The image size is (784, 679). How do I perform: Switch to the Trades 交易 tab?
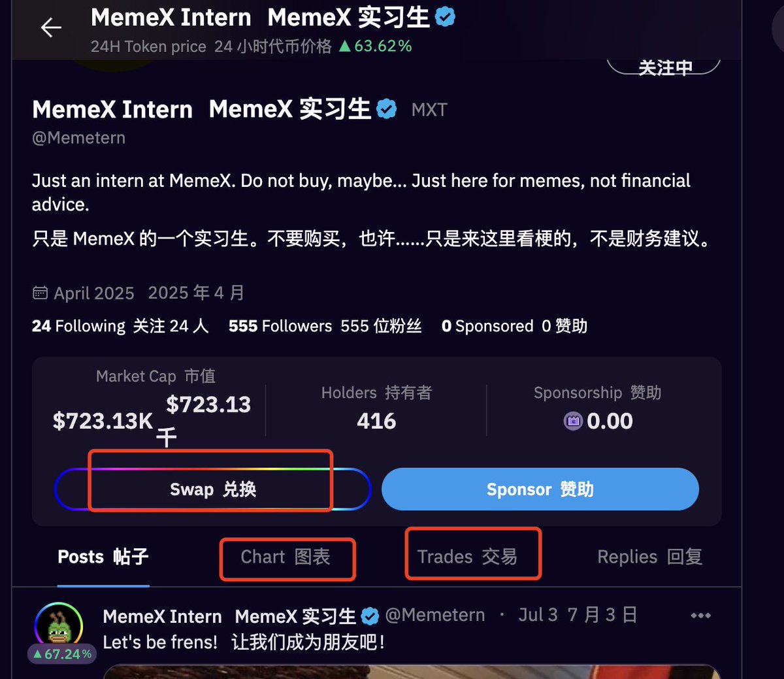(x=467, y=557)
